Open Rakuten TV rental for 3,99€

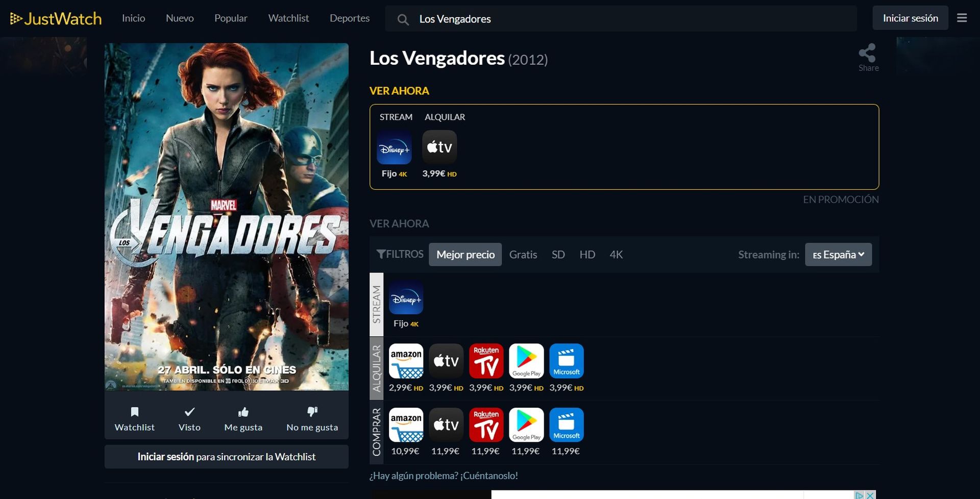[x=486, y=361]
